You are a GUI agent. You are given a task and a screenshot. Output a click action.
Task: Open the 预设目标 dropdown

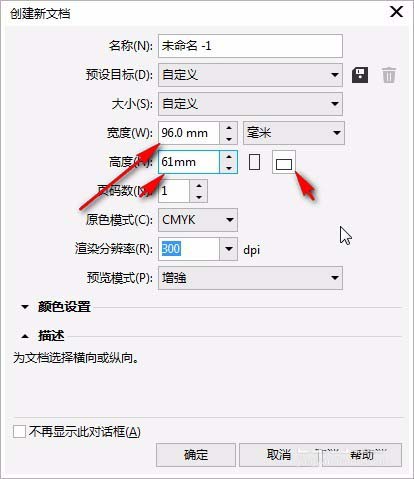[250, 75]
